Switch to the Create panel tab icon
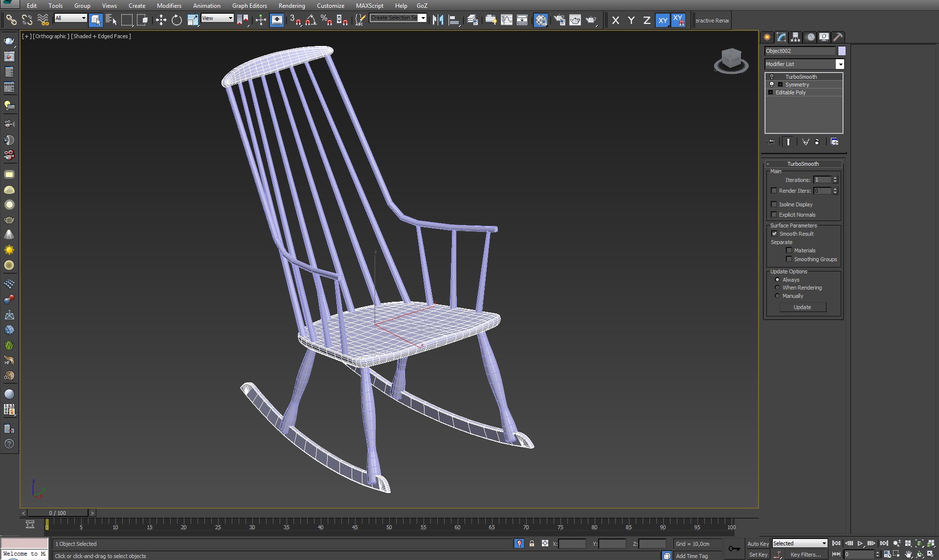The height and width of the screenshot is (560, 939). click(x=767, y=37)
